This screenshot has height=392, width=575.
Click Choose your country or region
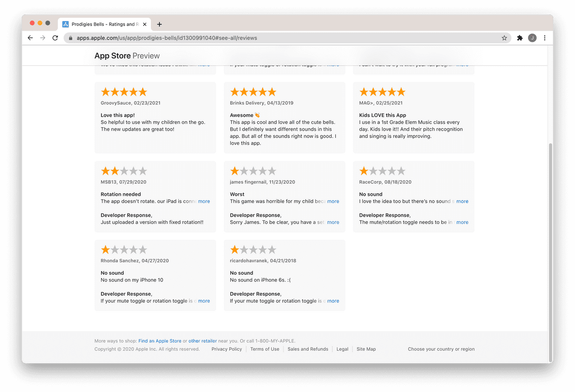coord(441,349)
